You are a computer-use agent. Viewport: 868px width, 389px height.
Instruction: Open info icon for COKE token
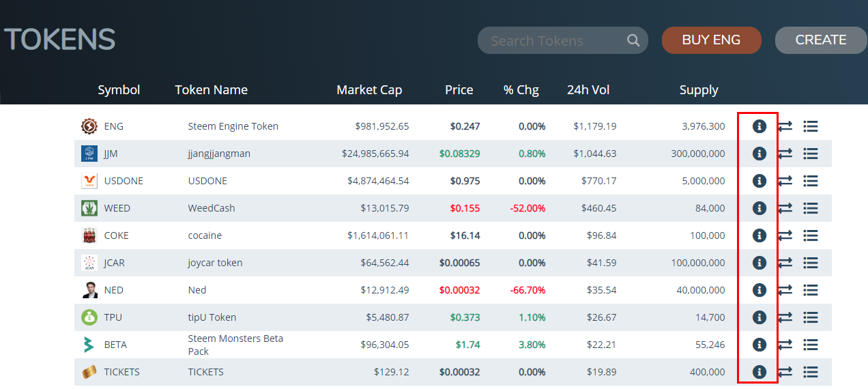click(759, 235)
